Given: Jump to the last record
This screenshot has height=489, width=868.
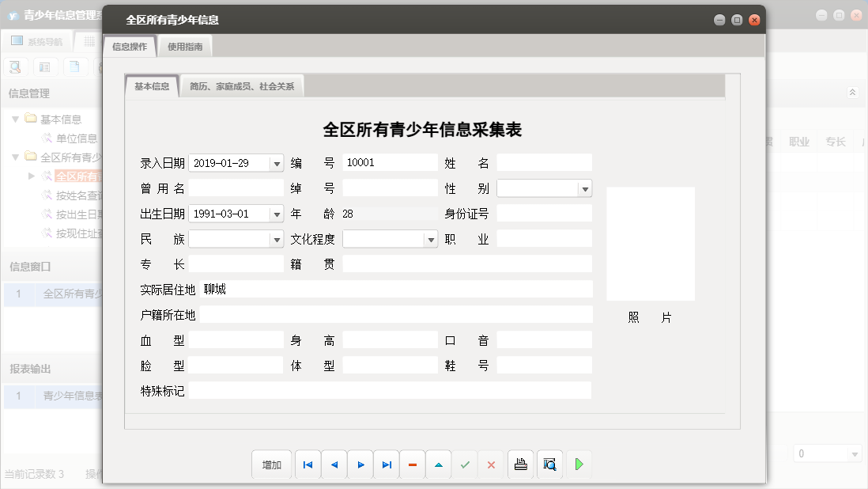Looking at the screenshot, I should [387, 464].
